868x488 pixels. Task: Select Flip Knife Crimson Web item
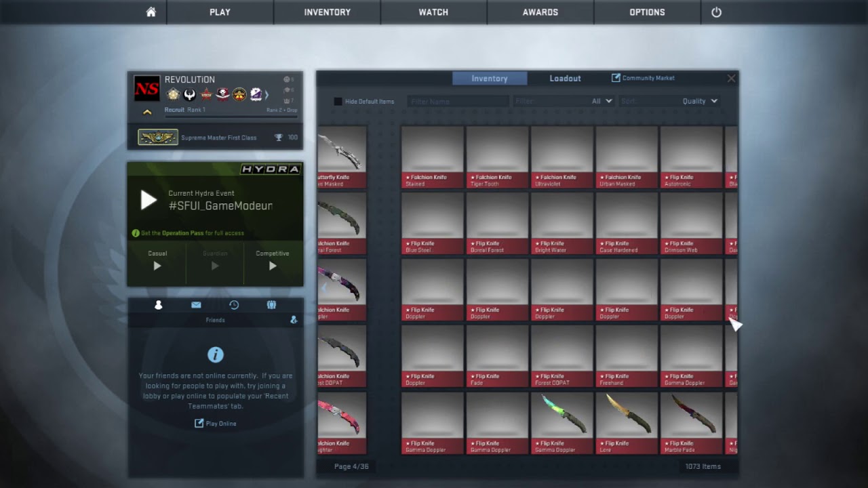pyautogui.click(x=692, y=223)
